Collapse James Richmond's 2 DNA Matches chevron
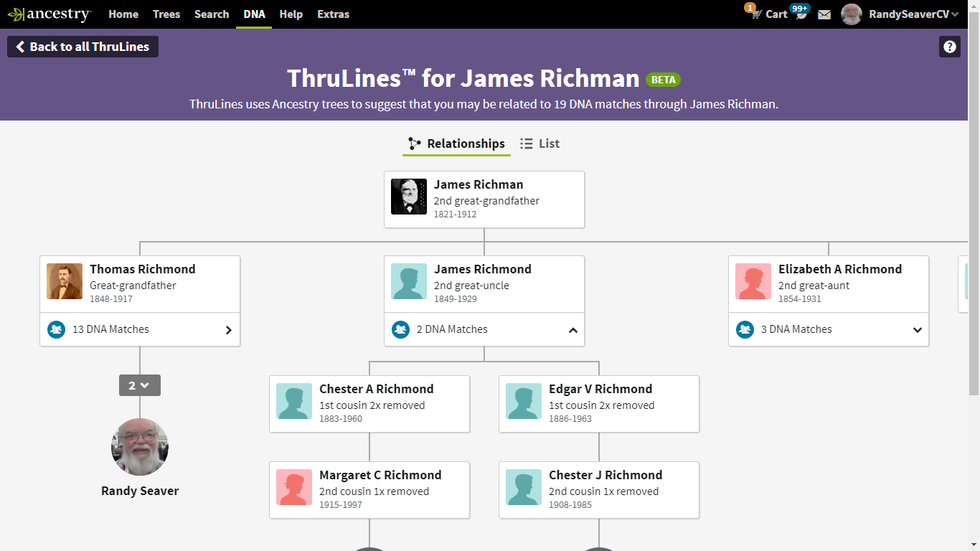Image resolution: width=980 pixels, height=551 pixels. 573,330
